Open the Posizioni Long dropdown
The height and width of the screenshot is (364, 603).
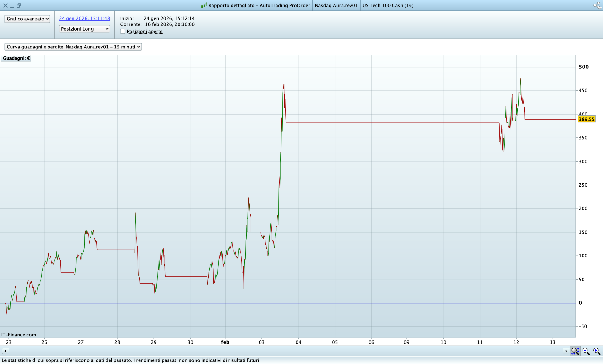[x=84, y=29]
